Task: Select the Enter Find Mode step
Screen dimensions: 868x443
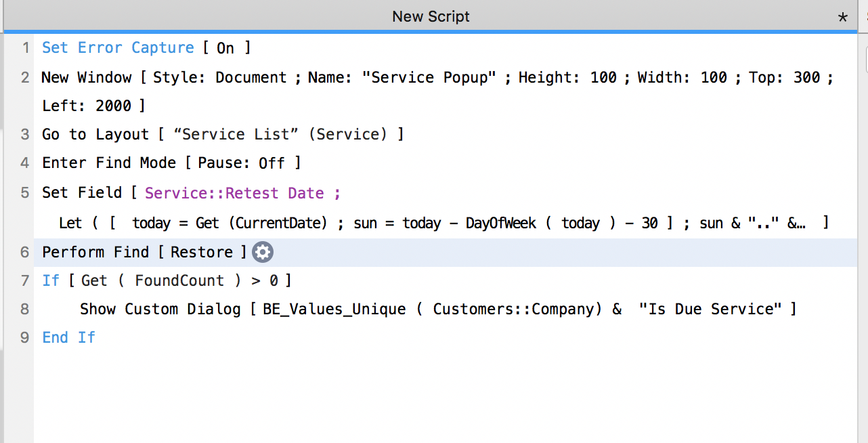Action: coord(173,163)
